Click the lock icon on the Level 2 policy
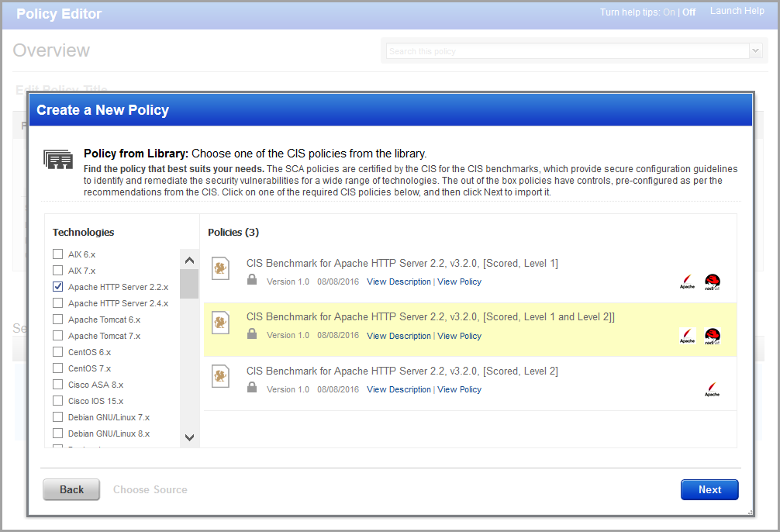 [252, 387]
